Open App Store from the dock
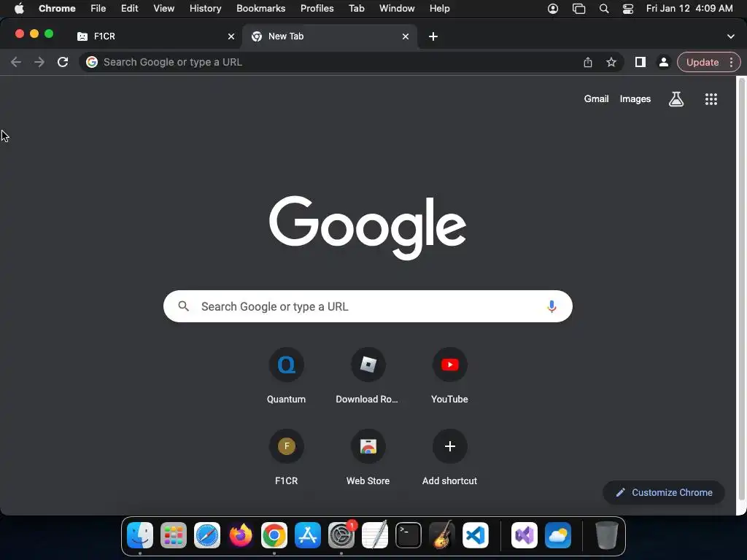747x560 pixels. click(308, 535)
